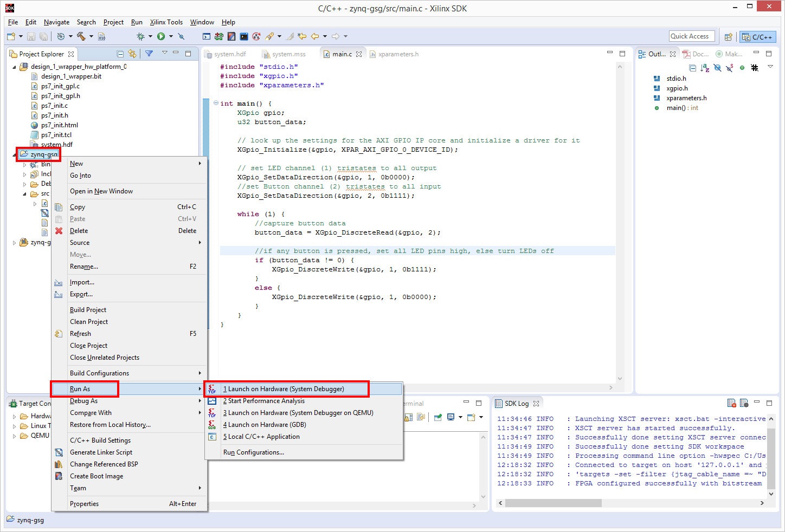Open the Build hammer dropdown arrow
The width and height of the screenshot is (785, 532).
point(91,36)
